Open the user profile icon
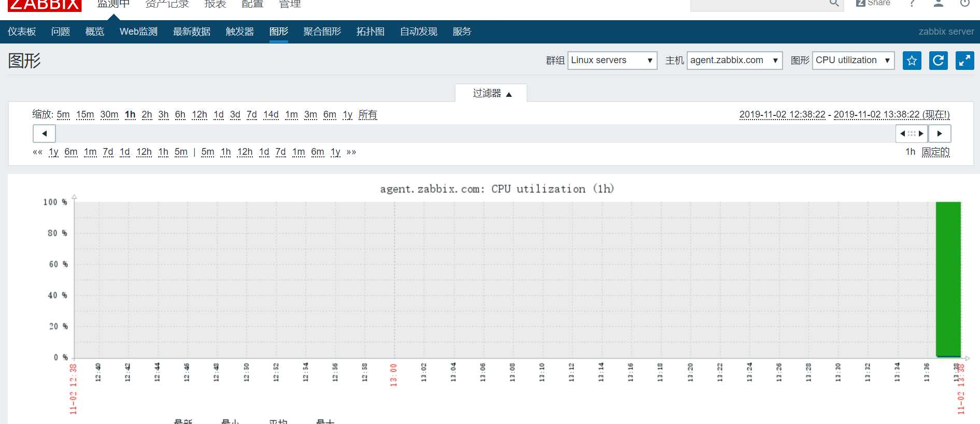980x424 pixels. tap(939, 3)
